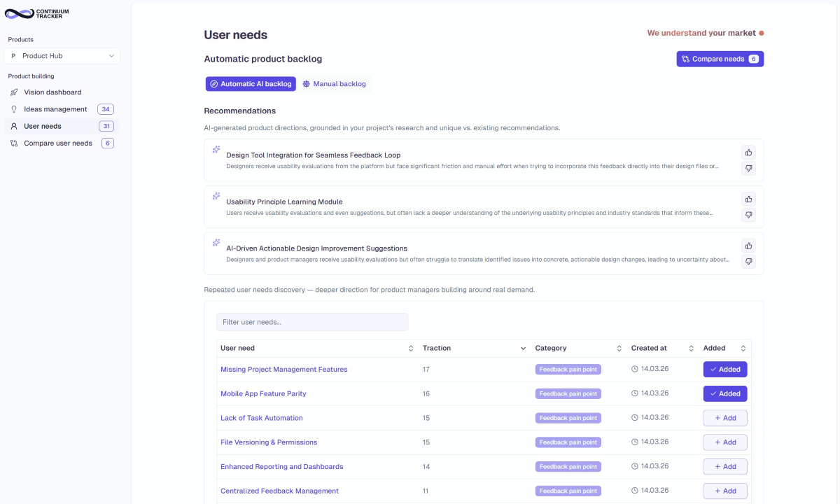
Task: Add File Versioning & Permissions to the backlog
Action: (725, 442)
